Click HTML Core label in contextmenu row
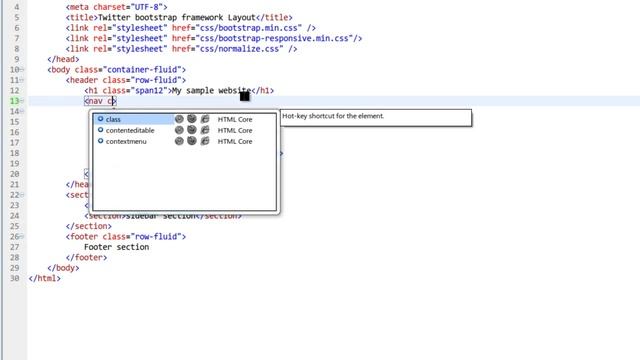 235,141
